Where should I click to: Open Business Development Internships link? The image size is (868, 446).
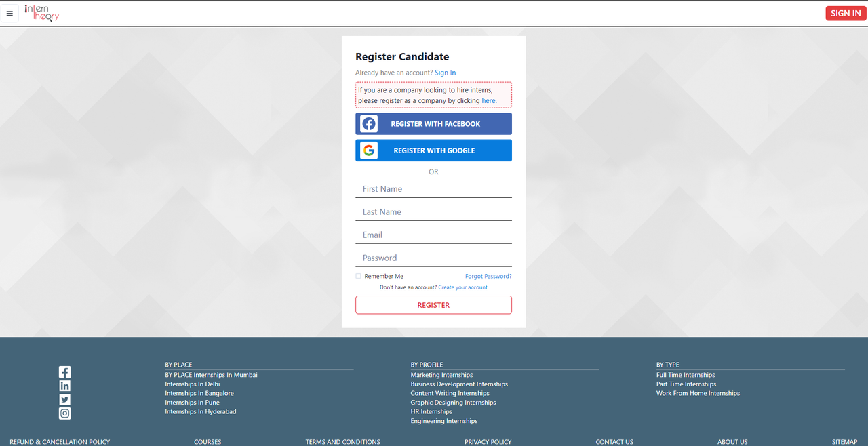(459, 384)
